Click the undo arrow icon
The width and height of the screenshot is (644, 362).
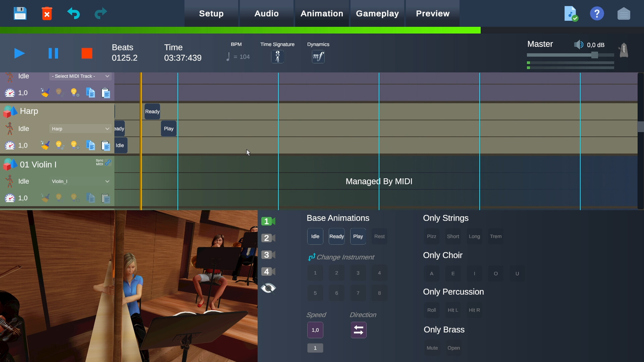[73, 13]
